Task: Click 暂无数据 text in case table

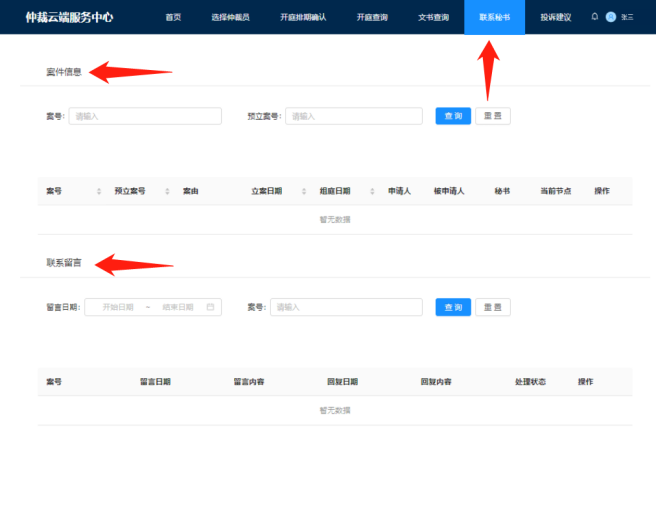Action: [335, 220]
